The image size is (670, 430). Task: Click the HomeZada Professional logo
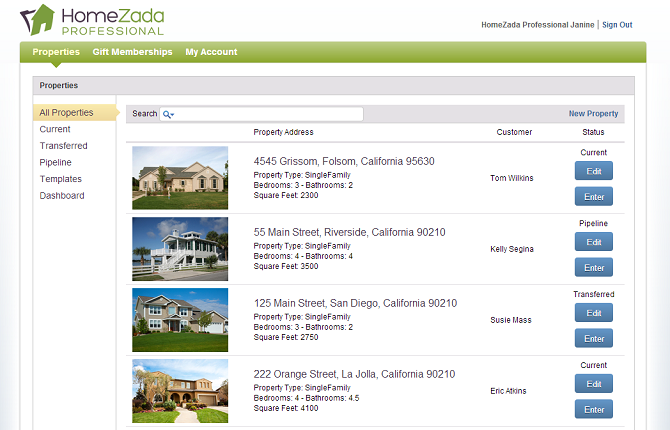point(92,20)
